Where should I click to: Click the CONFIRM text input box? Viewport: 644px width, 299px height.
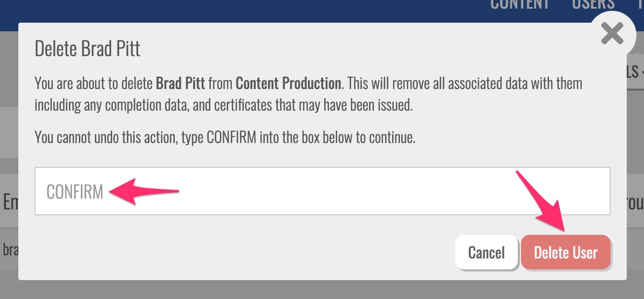point(323,191)
